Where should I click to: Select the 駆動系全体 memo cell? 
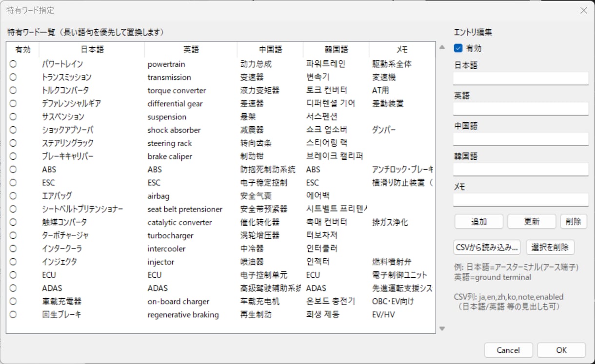(x=392, y=64)
